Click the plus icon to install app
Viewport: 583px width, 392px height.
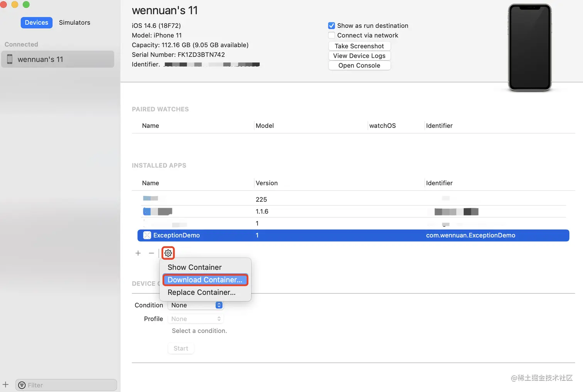(x=138, y=253)
